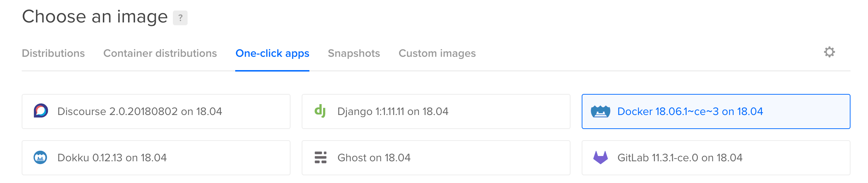Open the gear settings icon
The height and width of the screenshot is (183, 868).
click(829, 52)
